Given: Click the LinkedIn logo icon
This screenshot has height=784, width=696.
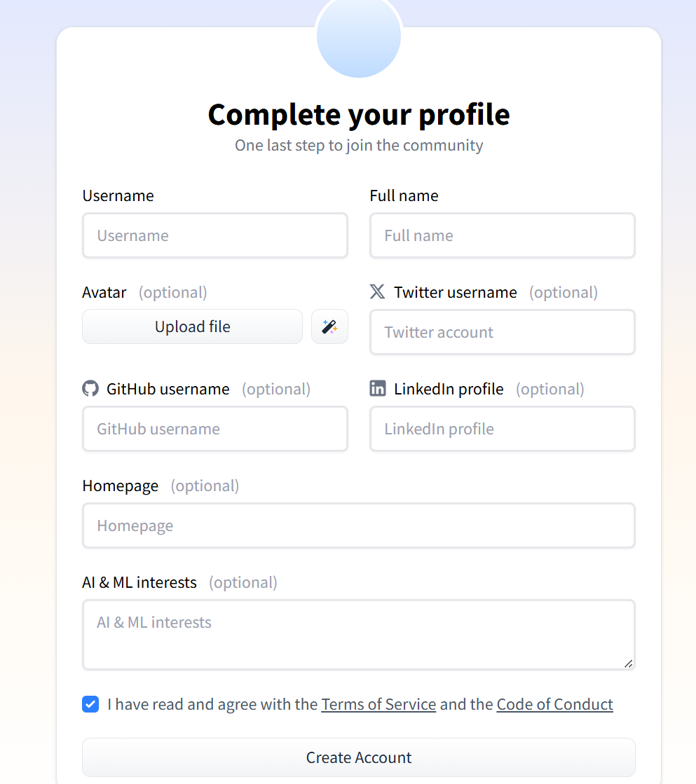Looking at the screenshot, I should (378, 388).
